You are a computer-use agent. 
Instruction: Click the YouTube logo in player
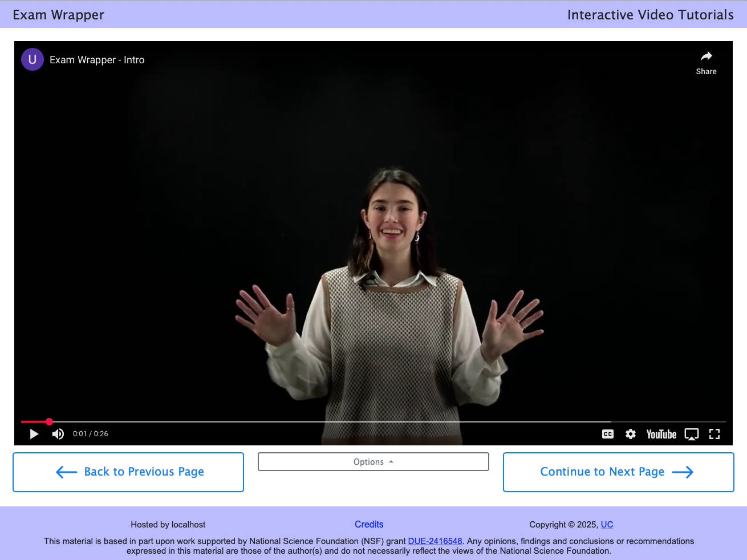click(x=661, y=434)
